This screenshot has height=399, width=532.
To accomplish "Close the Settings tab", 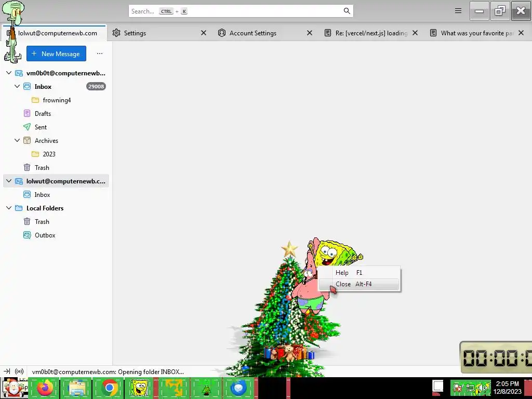I will tap(204, 33).
